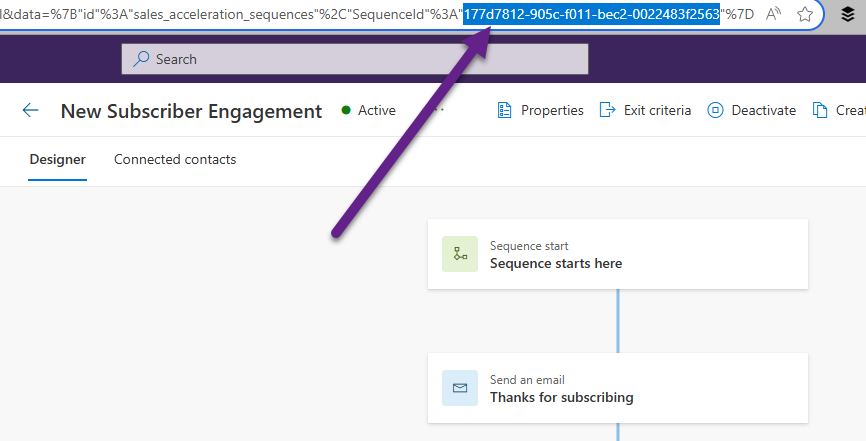
Task: Click the highlighted SequenceId in the URL
Action: coord(591,14)
